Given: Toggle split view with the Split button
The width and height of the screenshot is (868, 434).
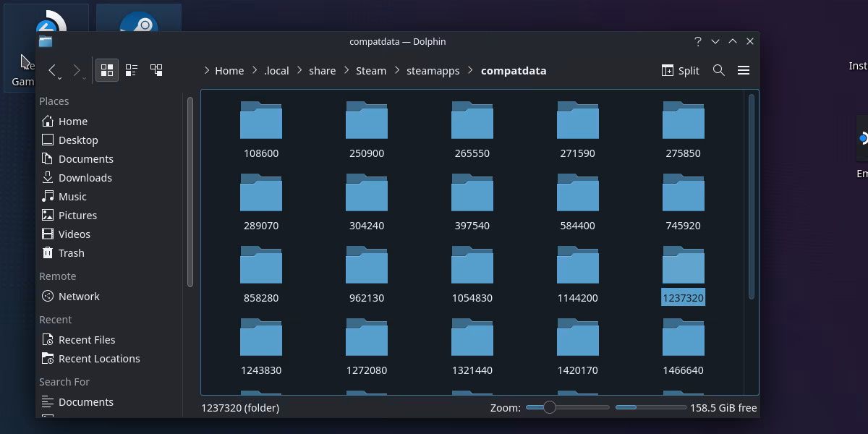Looking at the screenshot, I should point(679,70).
